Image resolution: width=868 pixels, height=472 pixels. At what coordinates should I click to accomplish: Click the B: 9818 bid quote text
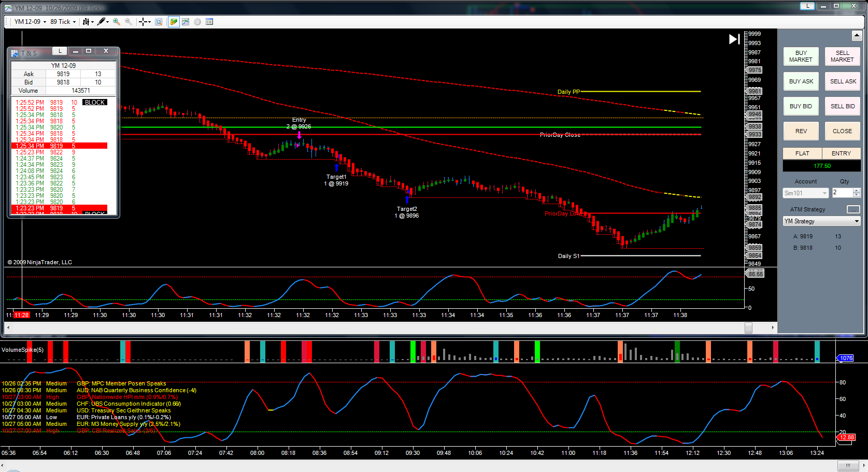tap(803, 248)
